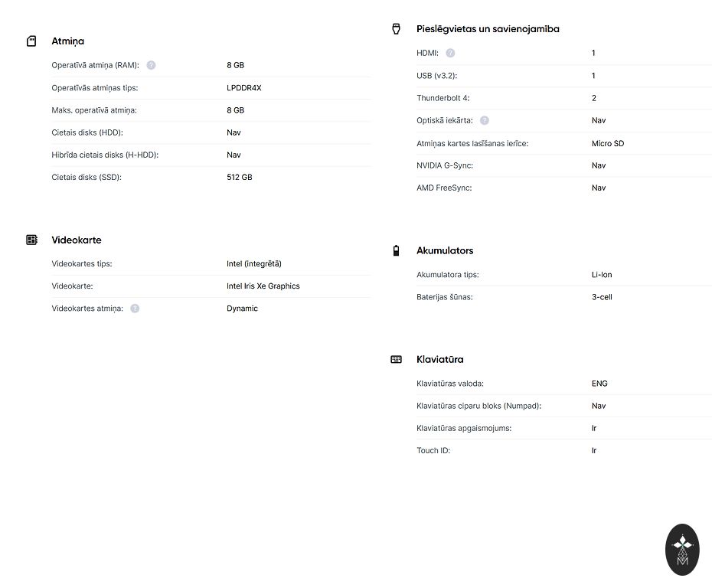Viewport: 712px width, 588px height.
Task: Click the Thunderbolt 4 label
Action: 442,98
